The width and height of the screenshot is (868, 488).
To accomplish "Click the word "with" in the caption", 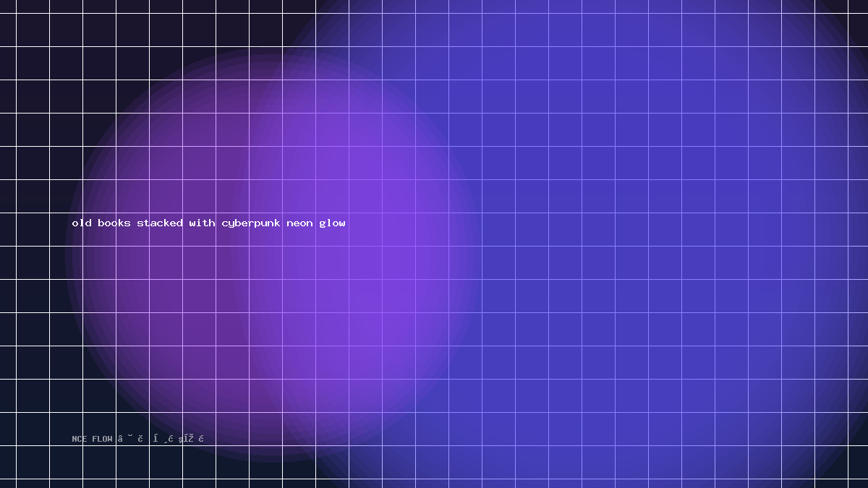I will tap(202, 223).
